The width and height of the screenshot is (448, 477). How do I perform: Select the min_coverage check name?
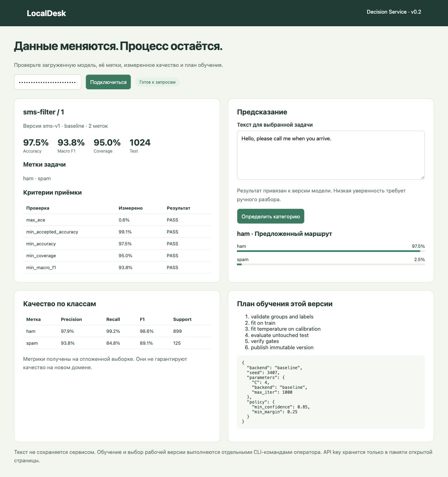(41, 256)
